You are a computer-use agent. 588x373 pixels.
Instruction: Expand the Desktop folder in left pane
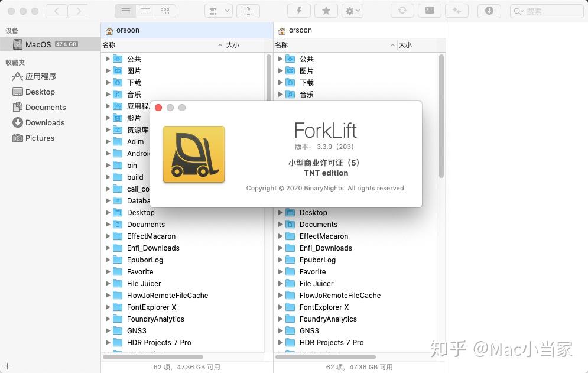click(108, 212)
